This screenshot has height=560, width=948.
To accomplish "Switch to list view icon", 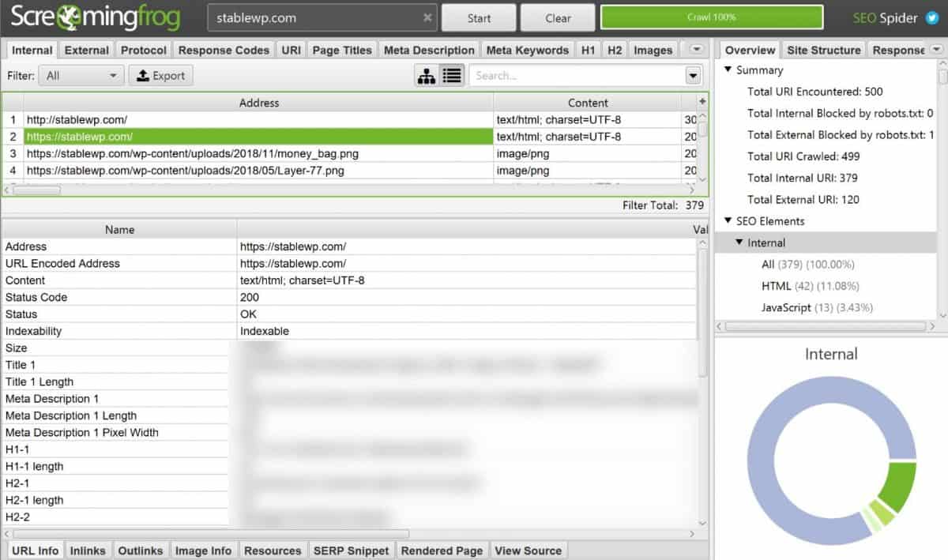I will 452,76.
